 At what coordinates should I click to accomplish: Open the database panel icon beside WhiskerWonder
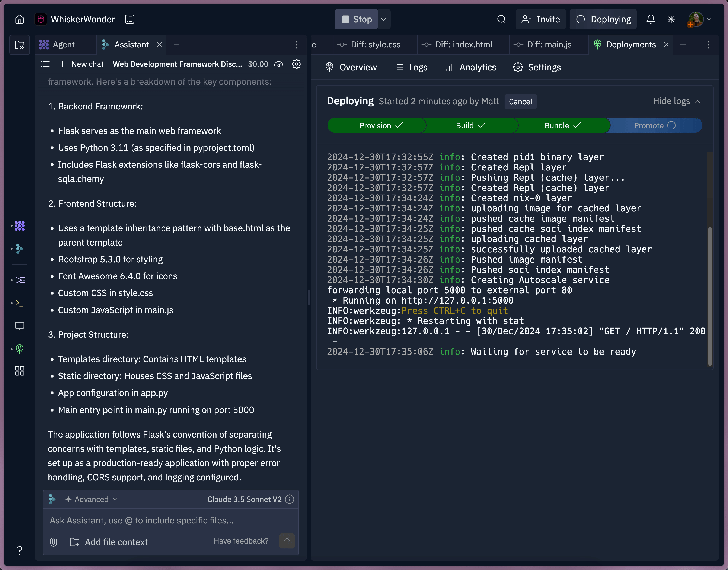(x=130, y=19)
